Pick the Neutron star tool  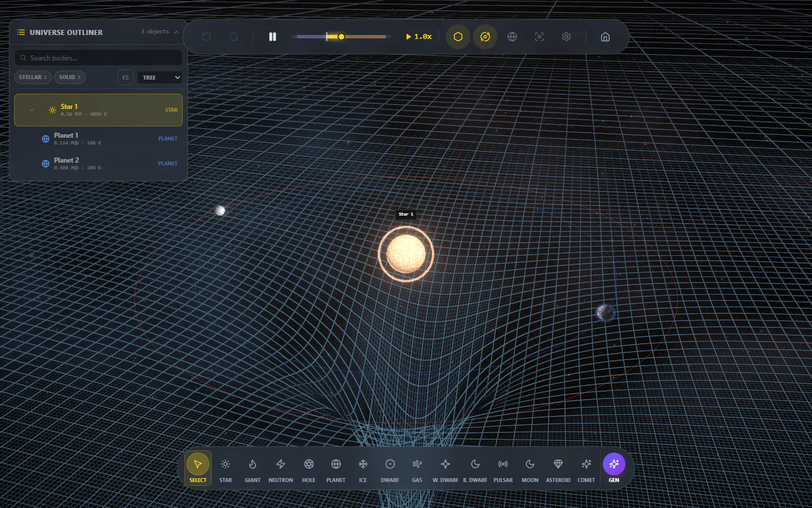[280, 469]
